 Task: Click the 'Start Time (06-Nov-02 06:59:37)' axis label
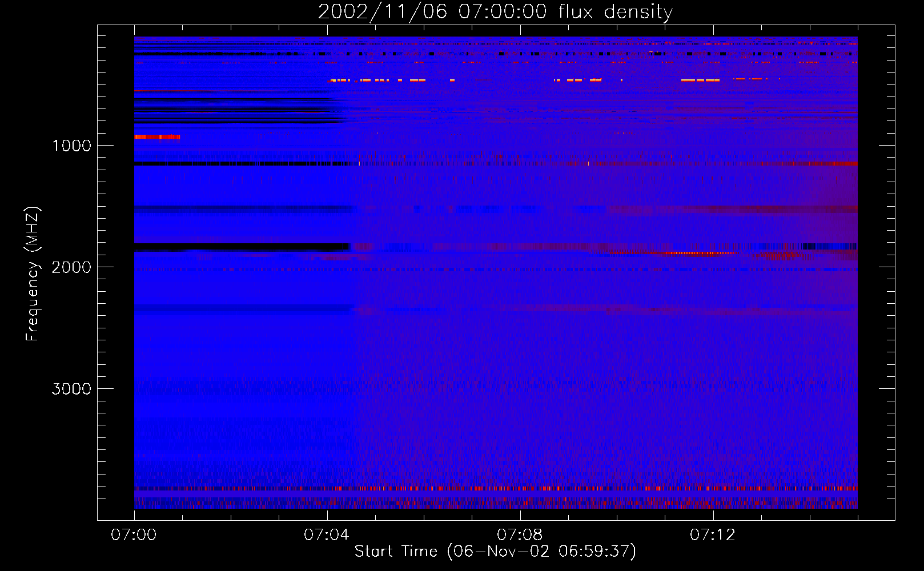495,552
